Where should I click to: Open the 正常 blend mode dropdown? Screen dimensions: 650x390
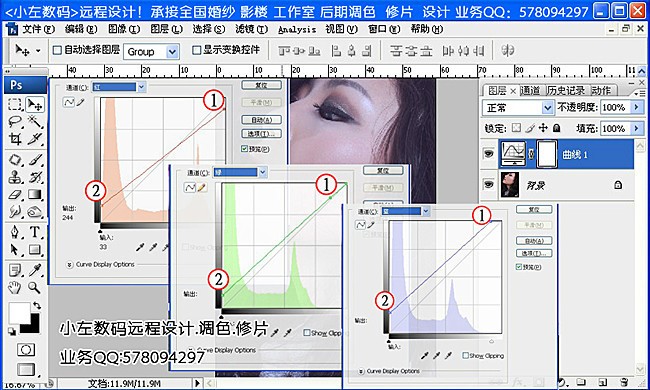point(517,108)
